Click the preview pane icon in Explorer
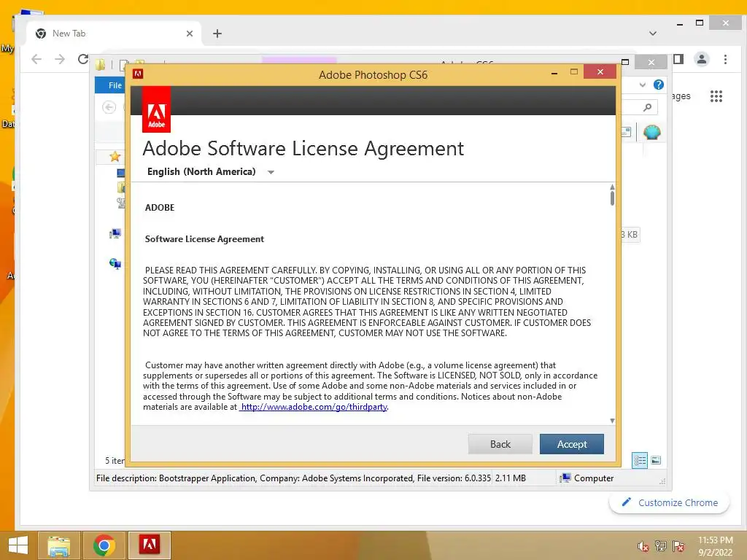The height and width of the screenshot is (560, 747). (x=627, y=132)
